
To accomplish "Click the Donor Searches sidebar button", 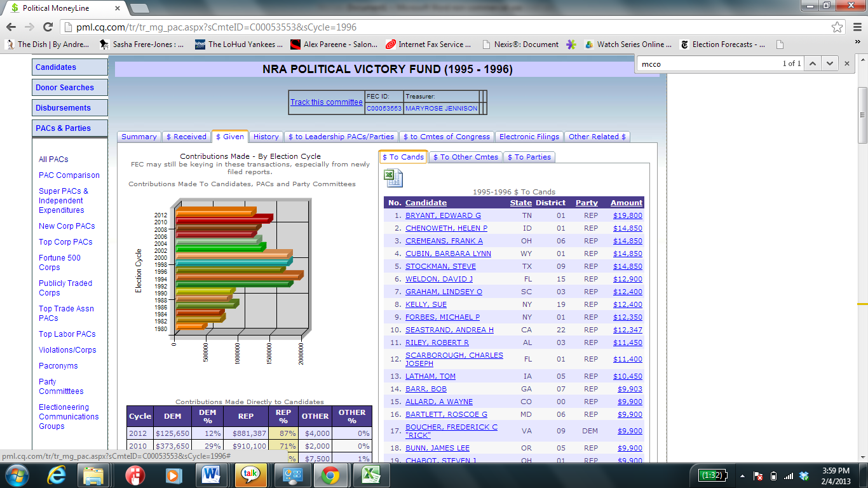I will coord(70,88).
